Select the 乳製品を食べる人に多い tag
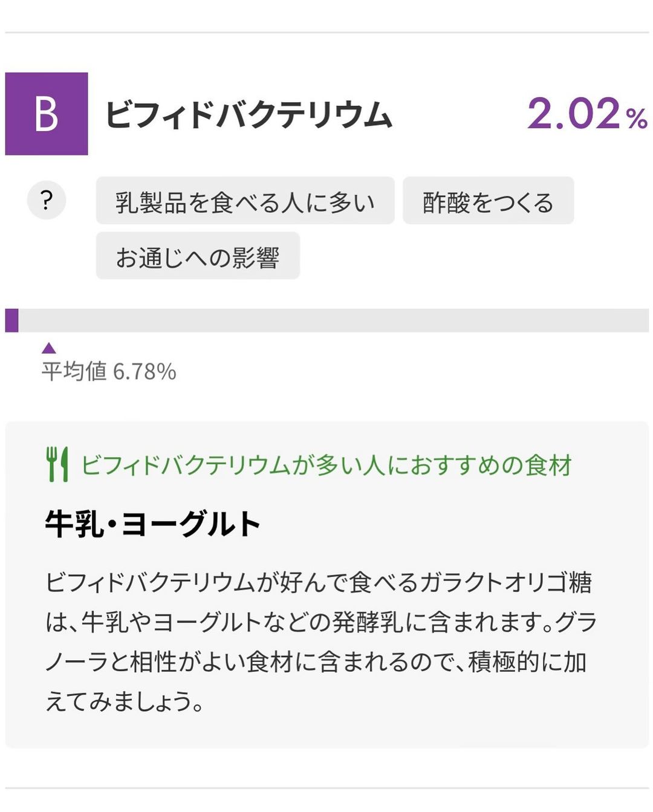This screenshot has height=812, width=653. tap(245, 201)
